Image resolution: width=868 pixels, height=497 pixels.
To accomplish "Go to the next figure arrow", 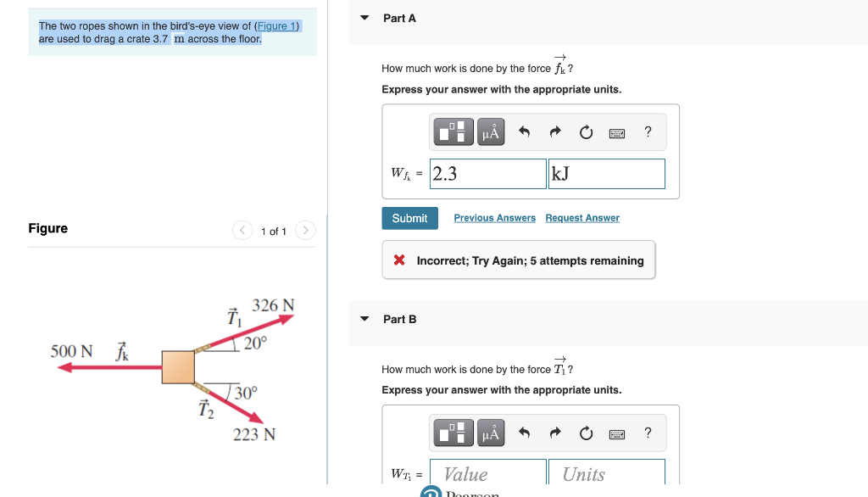I will tap(305, 230).
